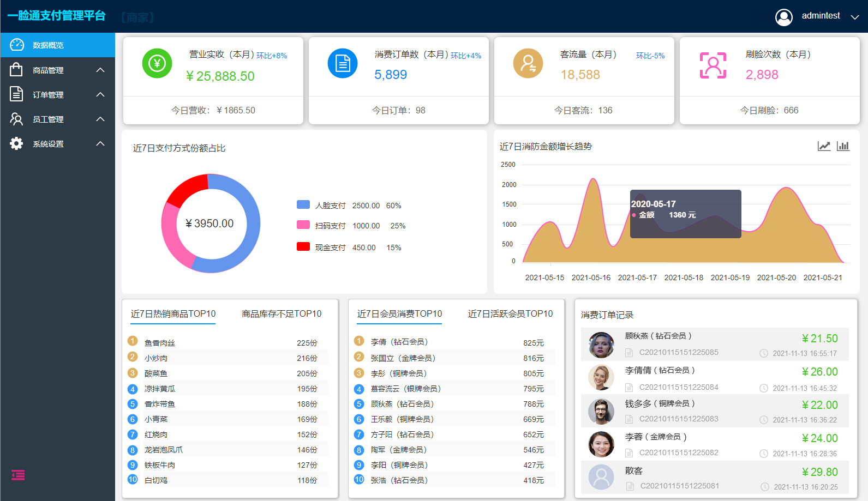Open the 系统设置 sidebar menu

57,144
